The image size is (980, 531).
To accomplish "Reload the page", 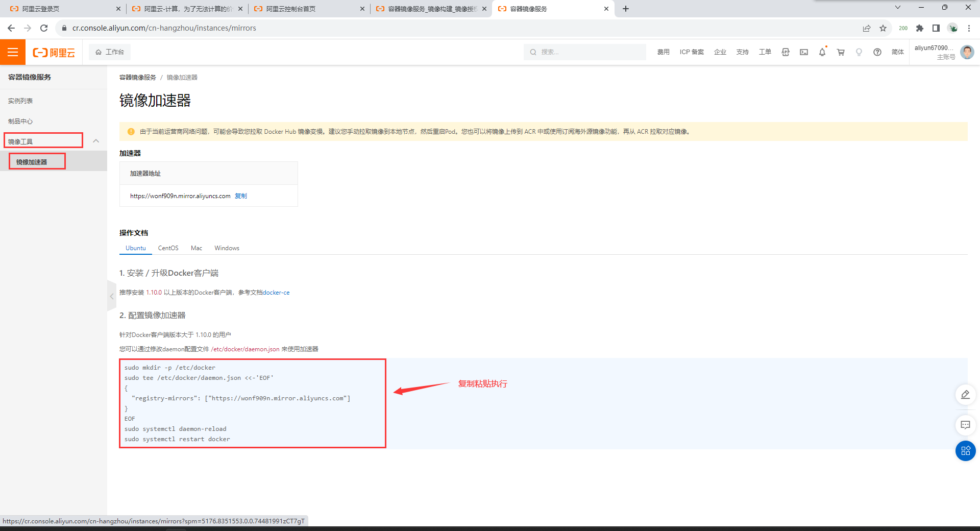I will [44, 28].
